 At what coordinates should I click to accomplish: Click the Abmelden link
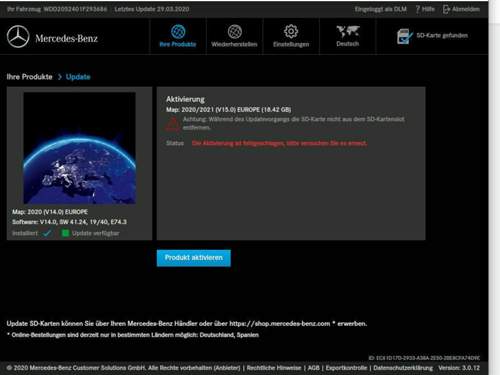point(466,9)
